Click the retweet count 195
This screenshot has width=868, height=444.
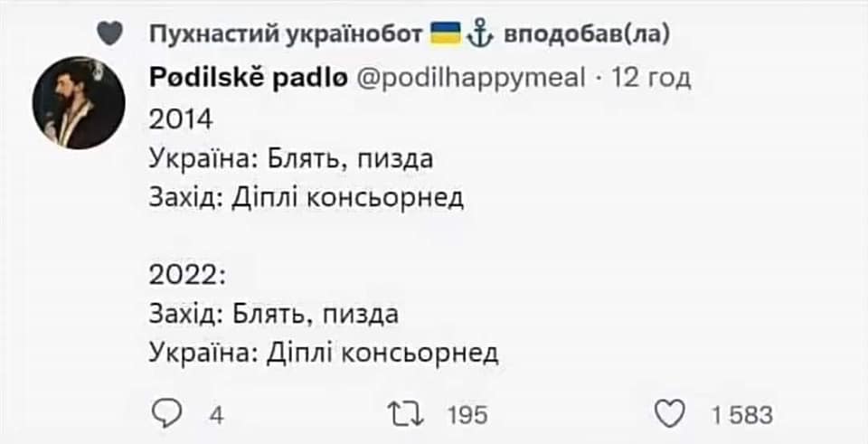click(x=467, y=416)
